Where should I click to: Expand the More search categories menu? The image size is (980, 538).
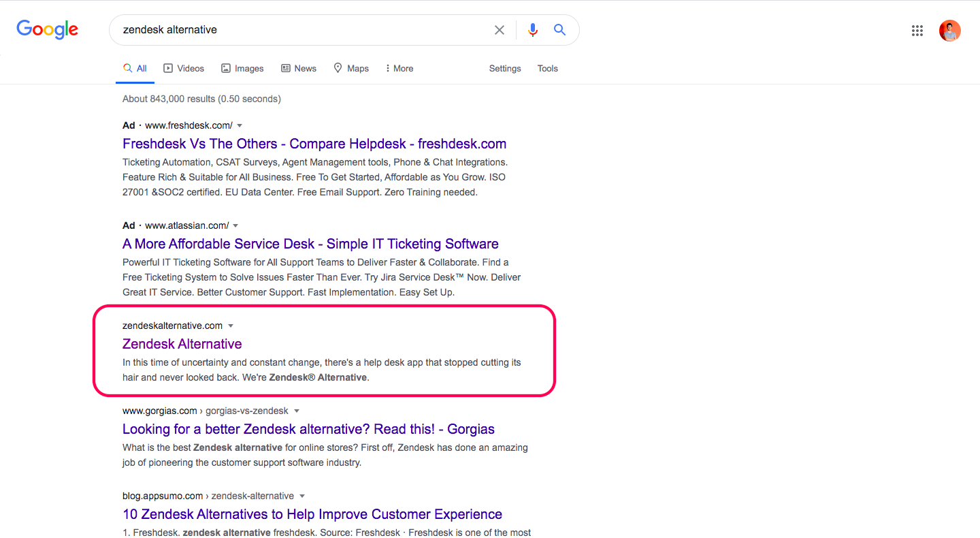coord(399,68)
